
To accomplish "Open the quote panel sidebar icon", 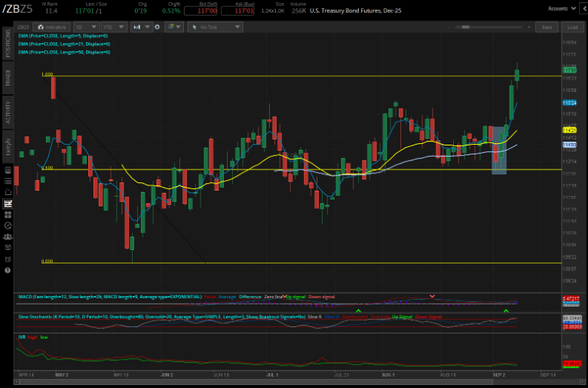I will [8, 170].
